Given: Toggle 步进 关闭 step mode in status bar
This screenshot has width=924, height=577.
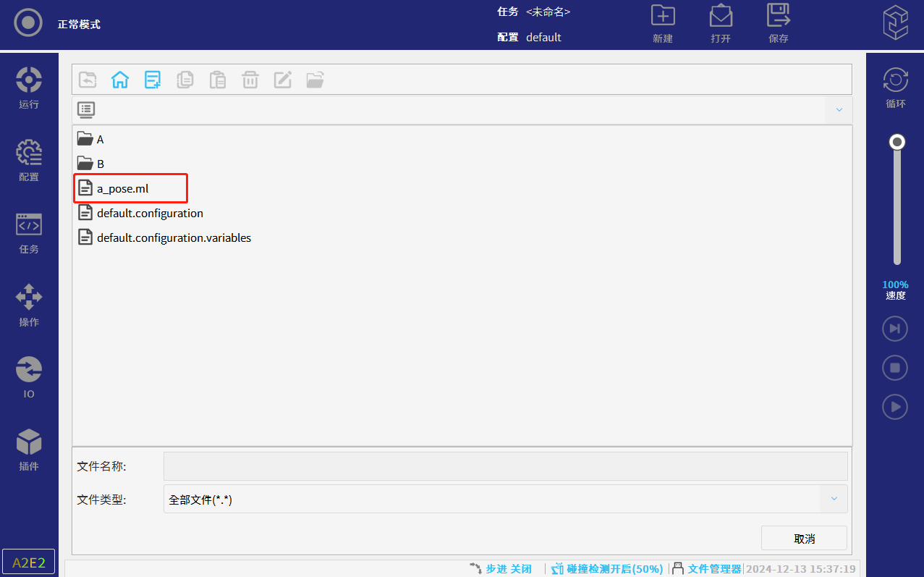Looking at the screenshot, I should coord(501,569).
